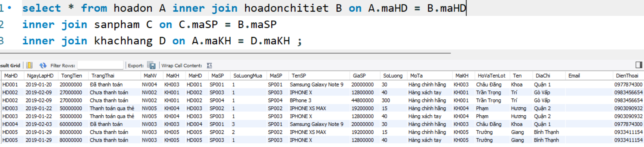Place cursor on khachhang in line 3
Screen dimensions: 644x147
[123, 41]
